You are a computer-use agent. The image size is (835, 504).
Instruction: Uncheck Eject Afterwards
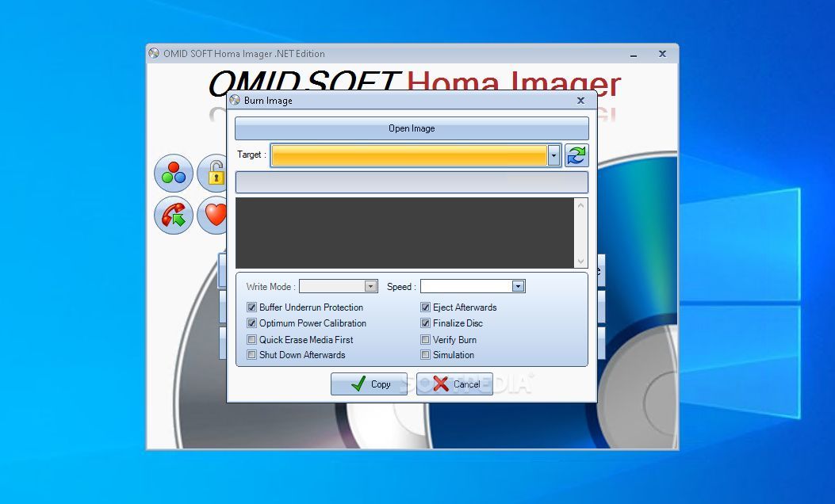click(x=426, y=307)
